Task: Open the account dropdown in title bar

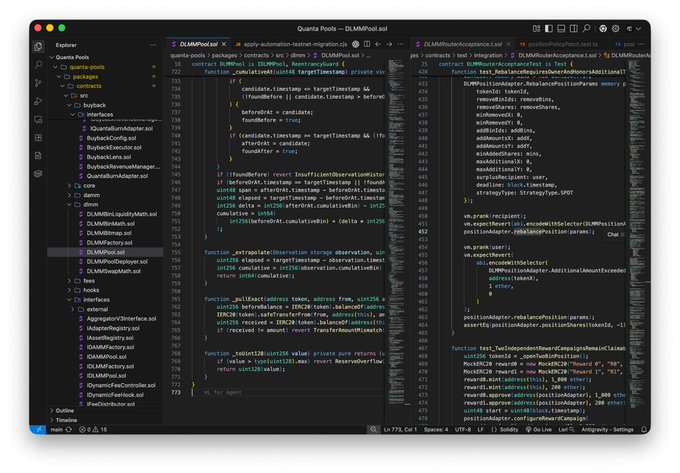Action: [633, 29]
